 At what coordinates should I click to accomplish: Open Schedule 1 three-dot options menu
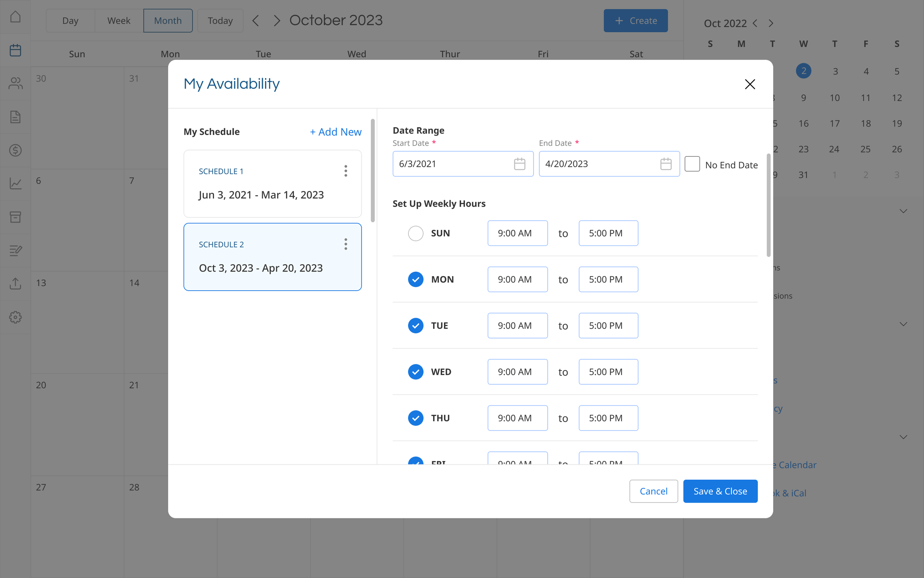click(346, 171)
